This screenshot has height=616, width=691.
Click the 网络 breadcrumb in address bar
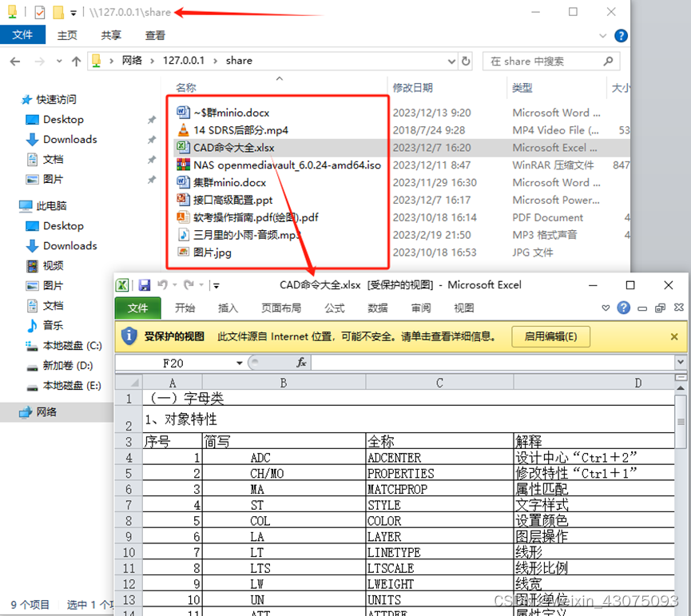coord(132,61)
